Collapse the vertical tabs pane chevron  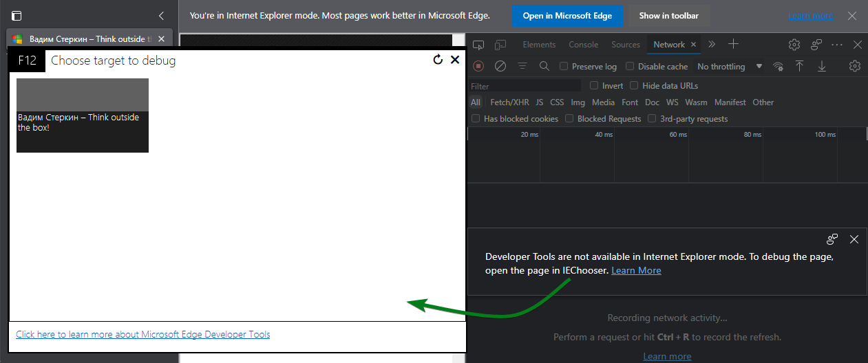pos(161,15)
